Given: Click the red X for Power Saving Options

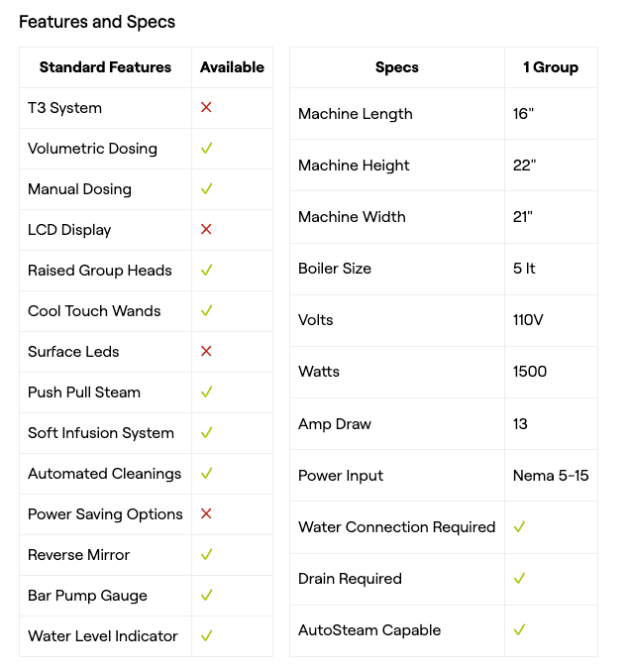Looking at the screenshot, I should click(x=206, y=513).
